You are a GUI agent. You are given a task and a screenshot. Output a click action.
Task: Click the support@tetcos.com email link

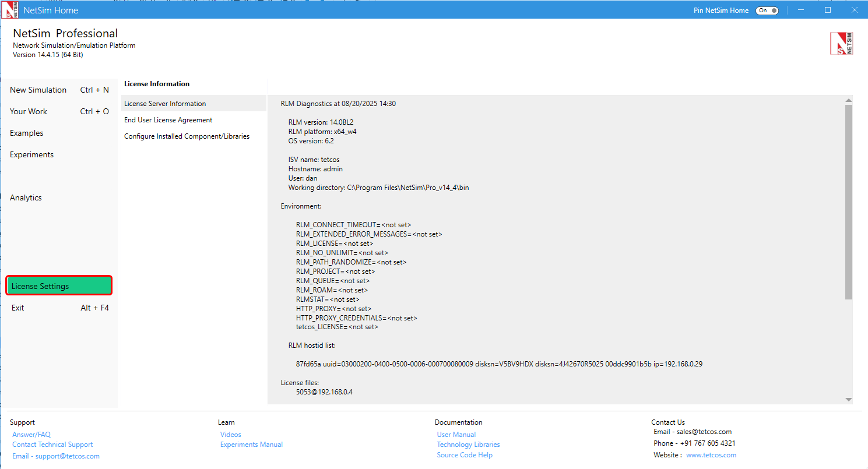[56, 456]
